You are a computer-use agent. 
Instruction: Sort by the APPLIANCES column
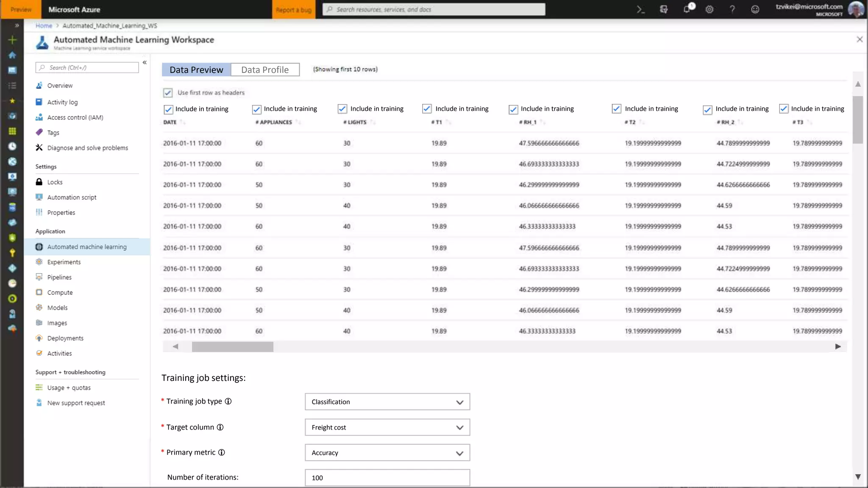pyautogui.click(x=298, y=122)
